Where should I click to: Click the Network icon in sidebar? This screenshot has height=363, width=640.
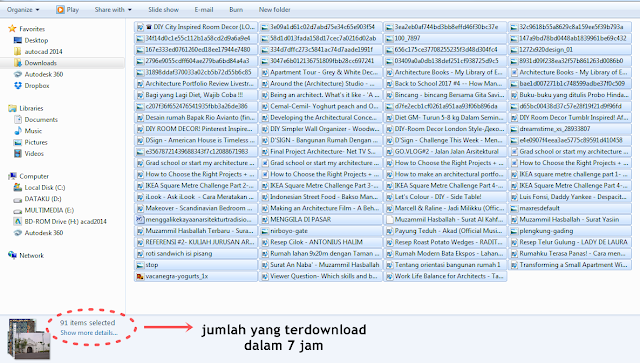tap(13, 255)
